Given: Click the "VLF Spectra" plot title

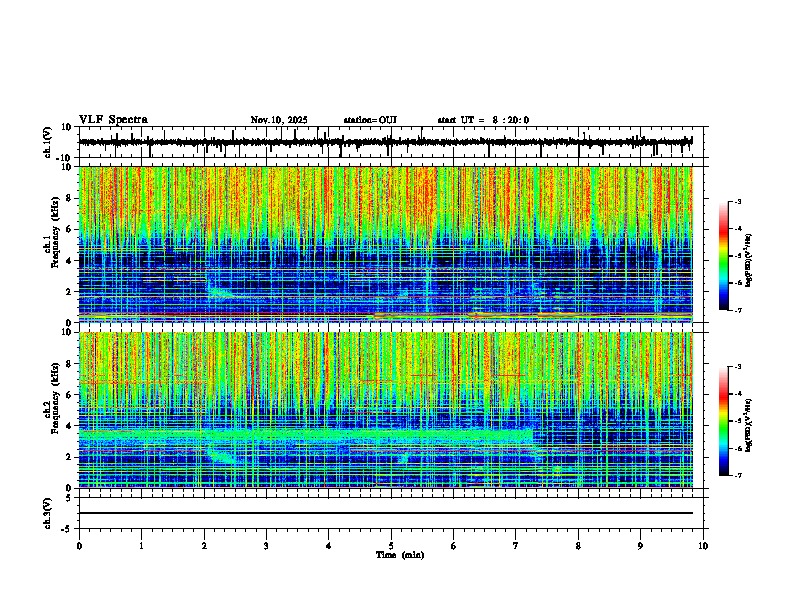Looking at the screenshot, I should tap(113, 120).
